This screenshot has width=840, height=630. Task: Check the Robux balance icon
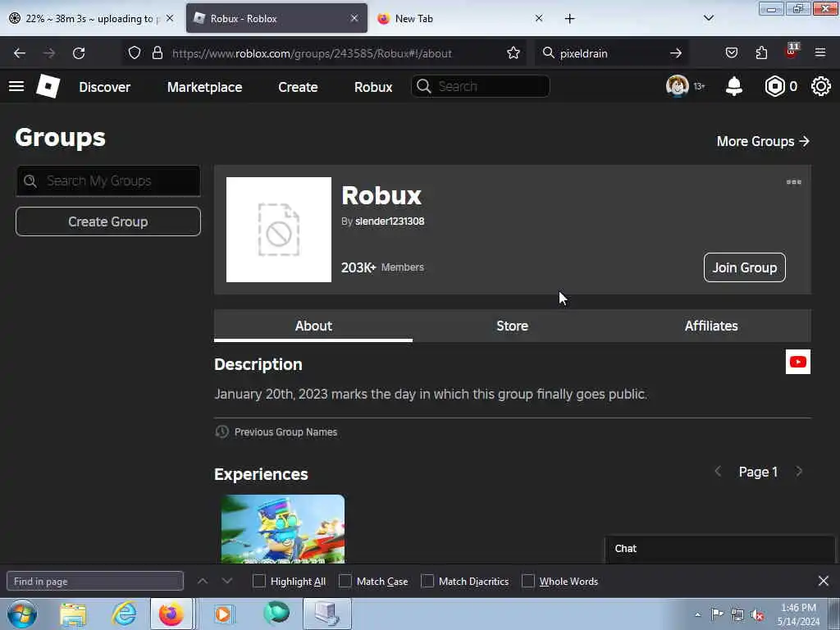tap(774, 86)
